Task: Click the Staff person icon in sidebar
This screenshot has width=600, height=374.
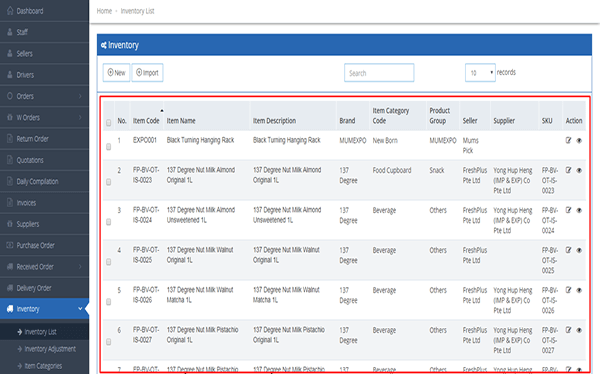Action: click(x=10, y=32)
